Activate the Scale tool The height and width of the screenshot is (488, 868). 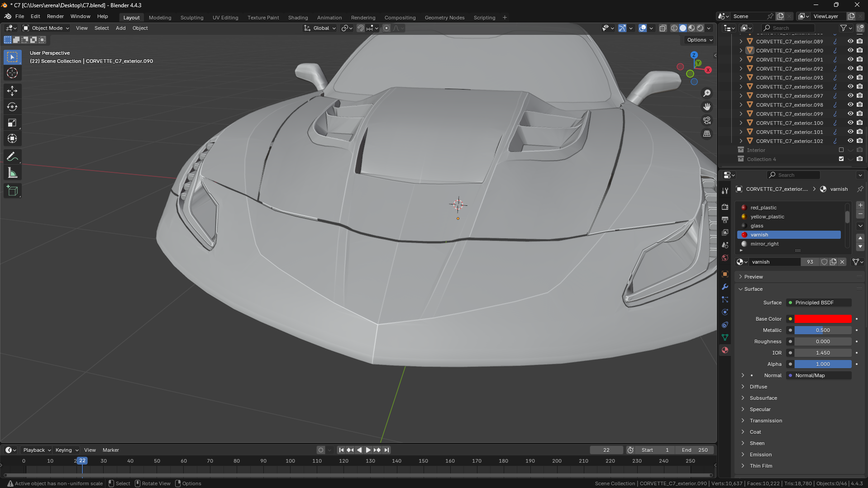point(12,123)
